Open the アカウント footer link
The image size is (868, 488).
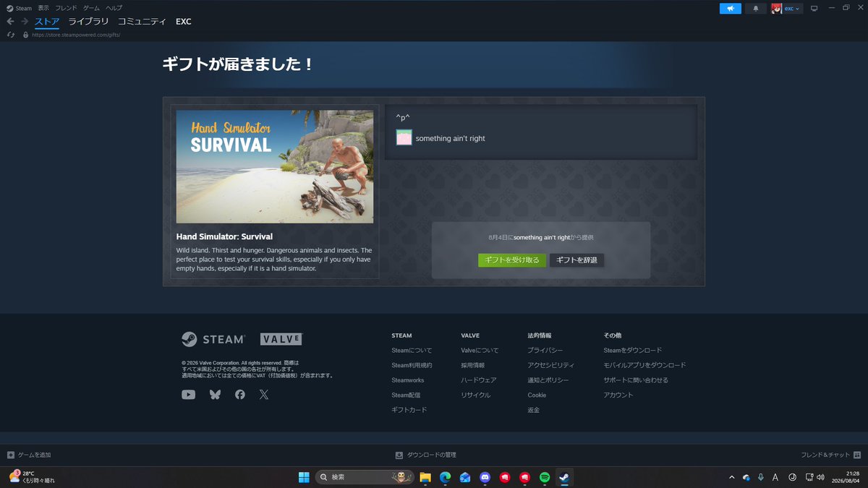point(618,395)
